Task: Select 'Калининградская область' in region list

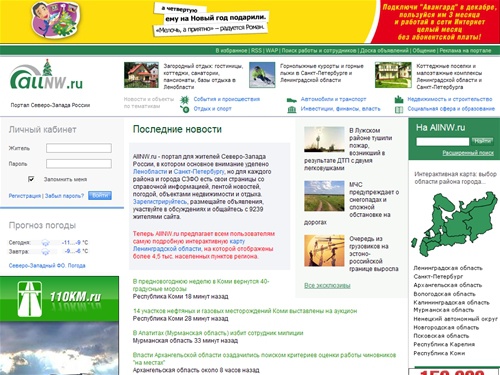Action: pyautogui.click(x=451, y=303)
